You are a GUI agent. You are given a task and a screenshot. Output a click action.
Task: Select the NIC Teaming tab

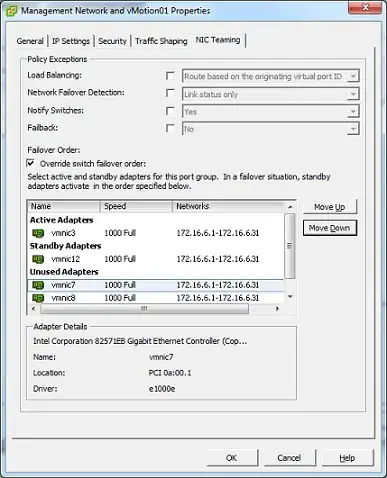pos(218,40)
